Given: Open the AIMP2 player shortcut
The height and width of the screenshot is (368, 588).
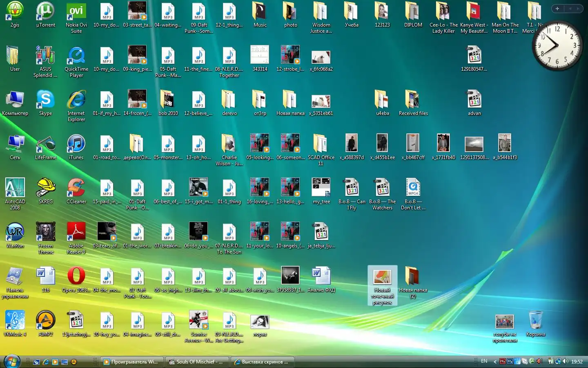Looking at the screenshot, I should click(45, 321).
